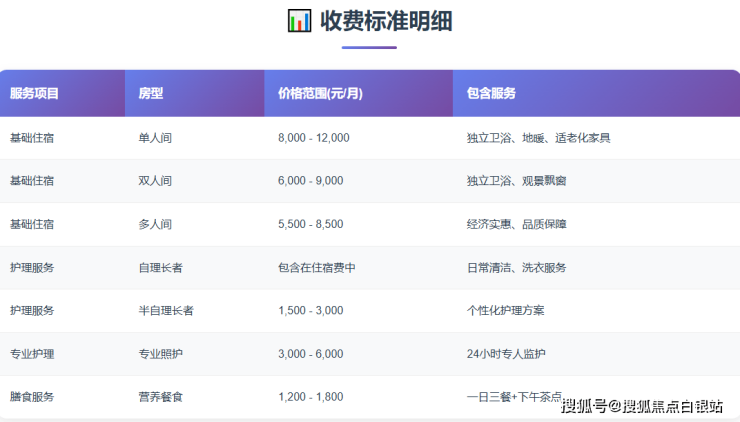Select the price 8,000 - 12,000
The image size is (740, 422).
point(314,138)
